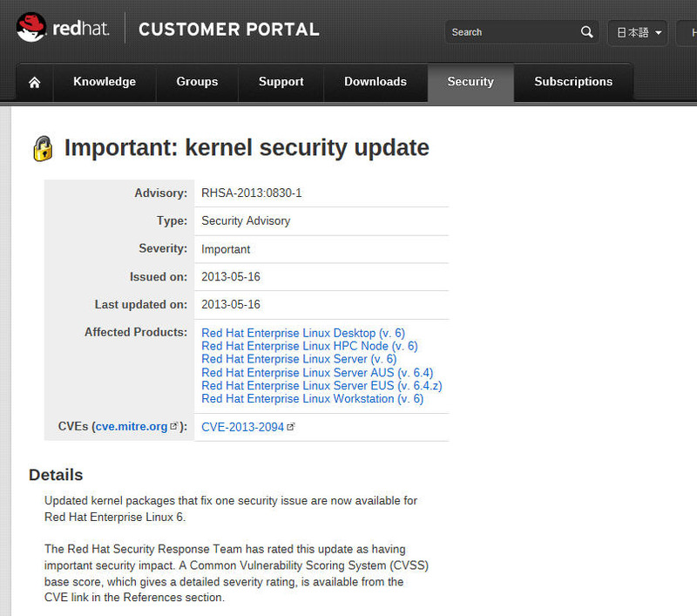697x616 pixels.
Task: Click the search magnifier icon
Action: 586,32
